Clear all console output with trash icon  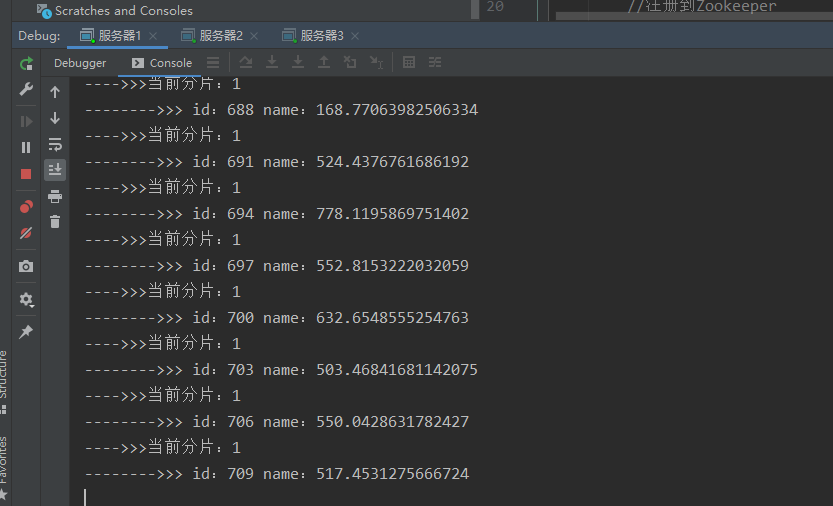pos(55,222)
